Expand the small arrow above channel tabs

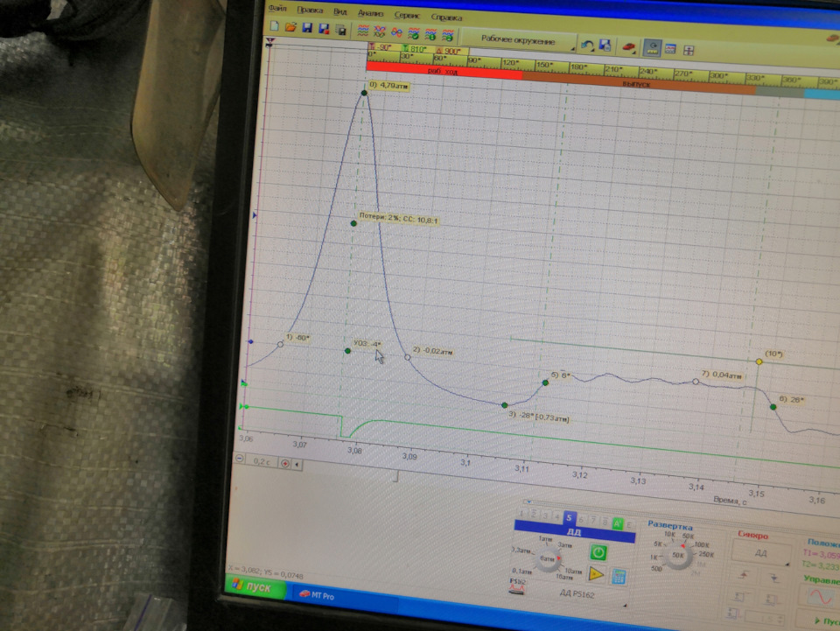point(528,501)
